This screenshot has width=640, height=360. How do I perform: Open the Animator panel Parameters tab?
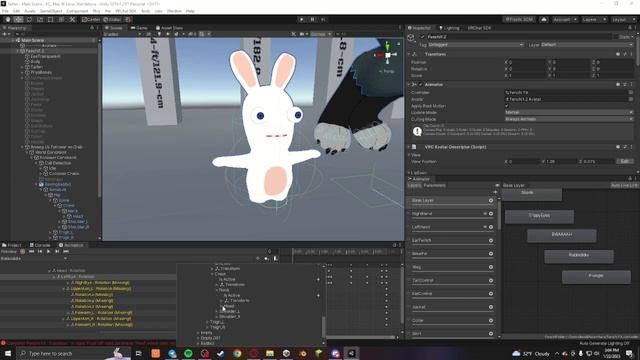tap(434, 185)
